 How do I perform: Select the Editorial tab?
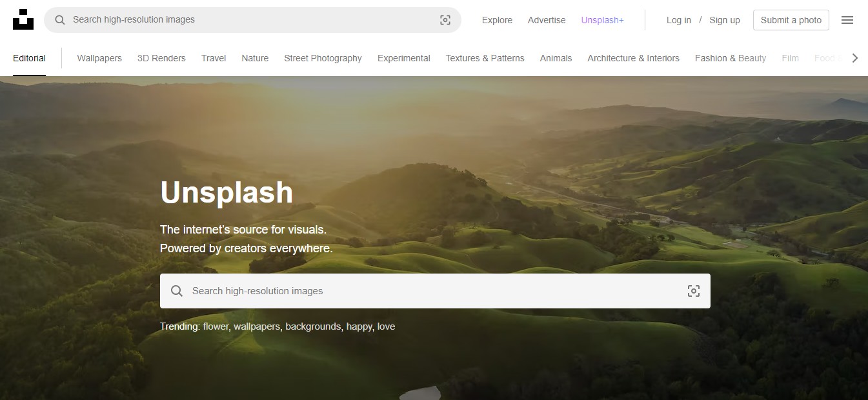(x=29, y=58)
